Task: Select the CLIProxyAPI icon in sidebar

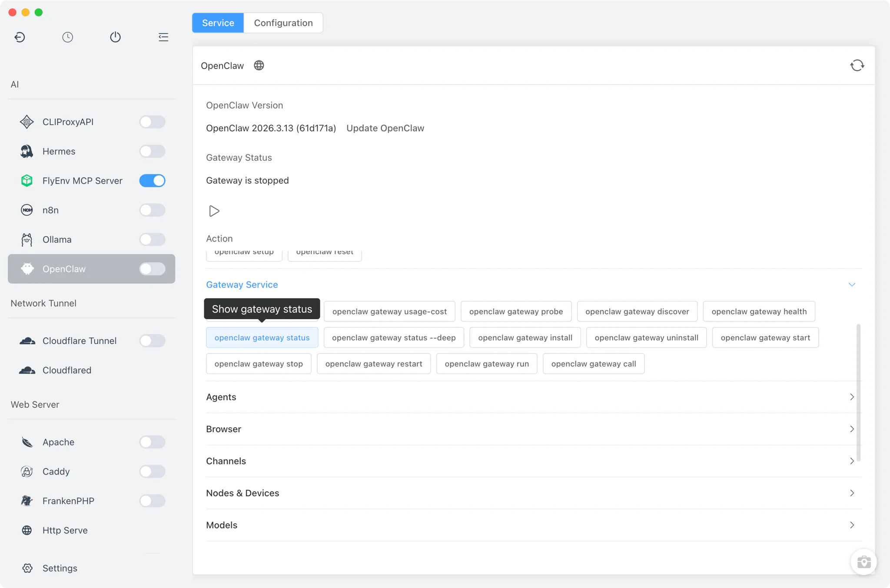Action: 27,122
